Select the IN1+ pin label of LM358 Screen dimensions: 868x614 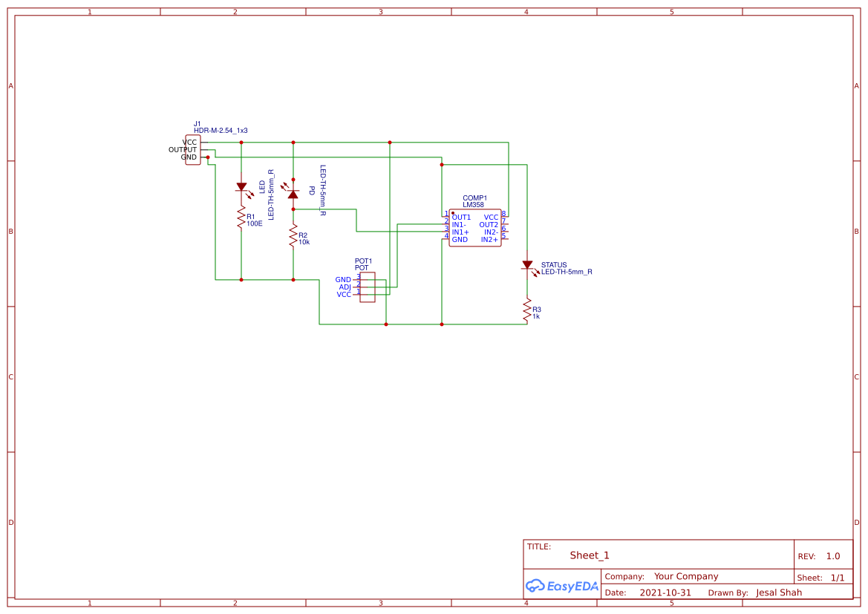click(459, 231)
